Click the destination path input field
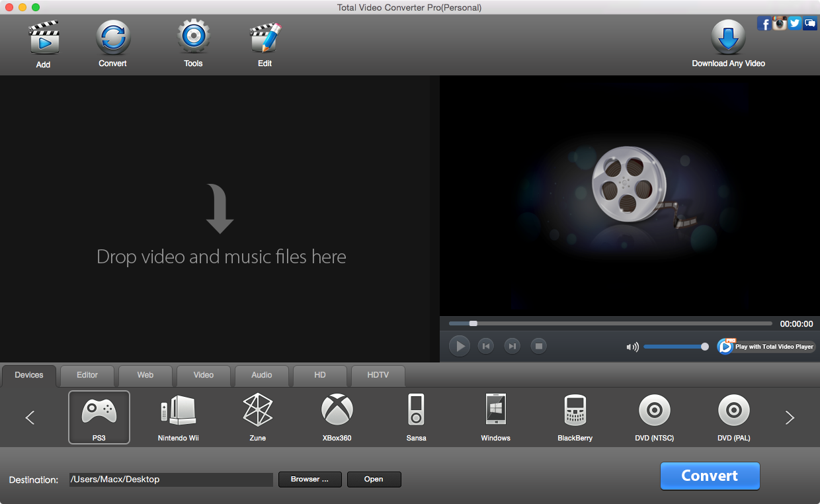 171,479
